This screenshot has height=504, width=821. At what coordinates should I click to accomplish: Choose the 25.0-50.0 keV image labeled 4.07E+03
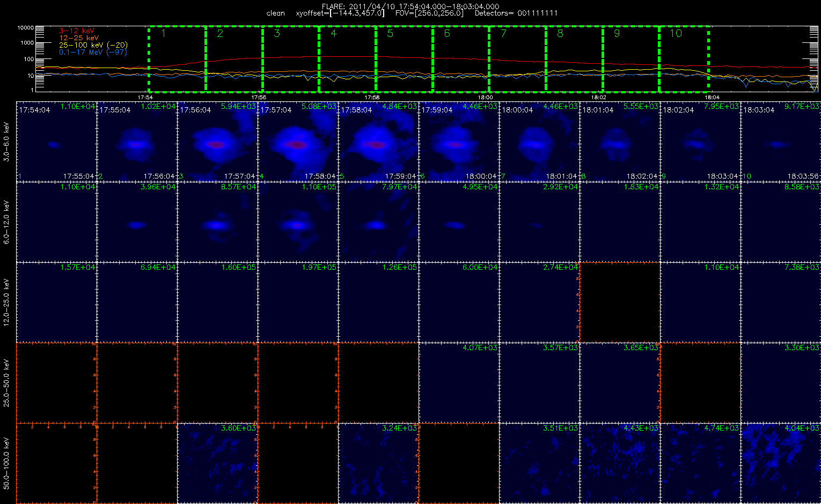[459, 383]
